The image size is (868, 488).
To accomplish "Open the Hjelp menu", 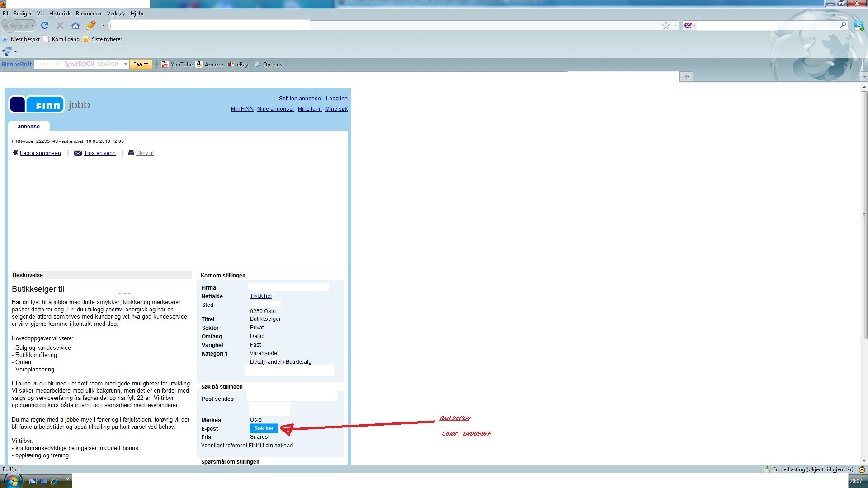I will tap(137, 14).
